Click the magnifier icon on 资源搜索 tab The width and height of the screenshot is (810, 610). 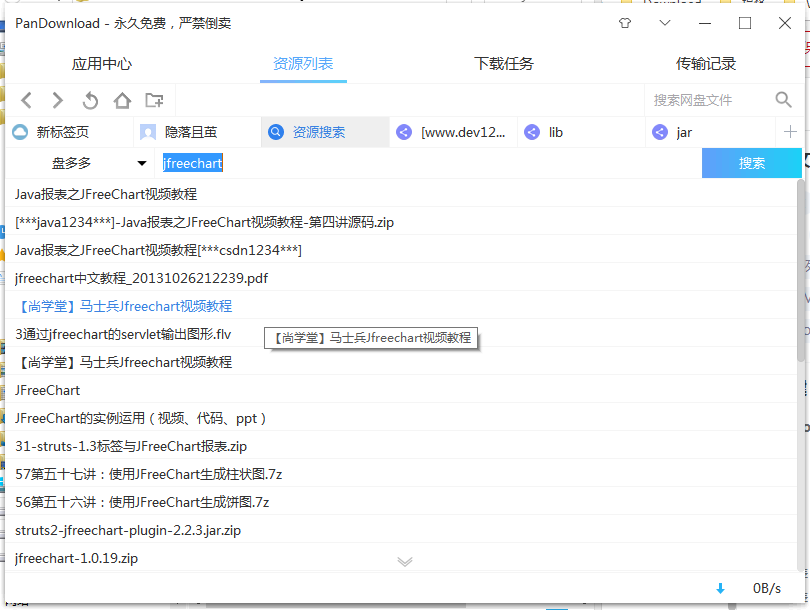click(276, 131)
